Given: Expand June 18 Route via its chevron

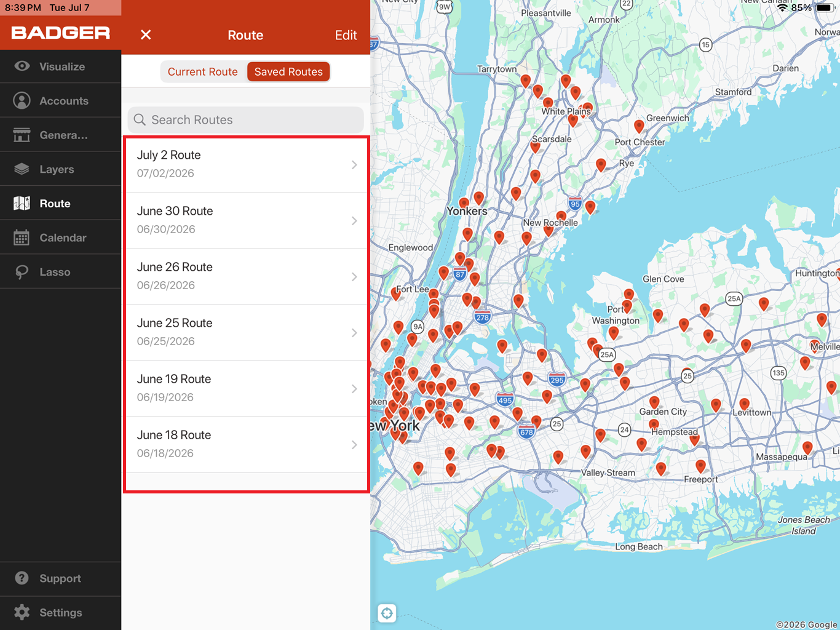Looking at the screenshot, I should click(x=354, y=445).
